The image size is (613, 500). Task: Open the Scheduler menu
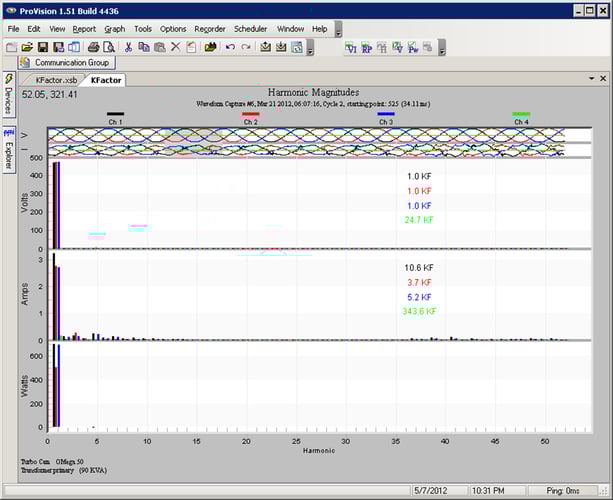pos(251,29)
